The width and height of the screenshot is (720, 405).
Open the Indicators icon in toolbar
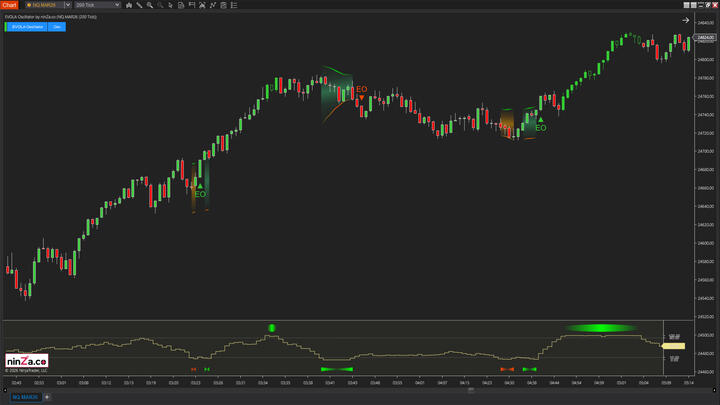tap(214, 5)
